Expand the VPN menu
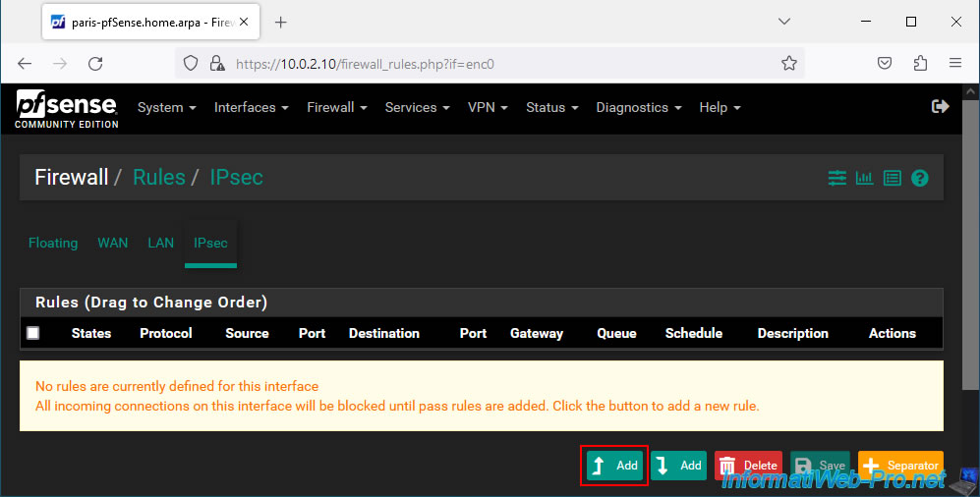980x497 pixels. 488,107
